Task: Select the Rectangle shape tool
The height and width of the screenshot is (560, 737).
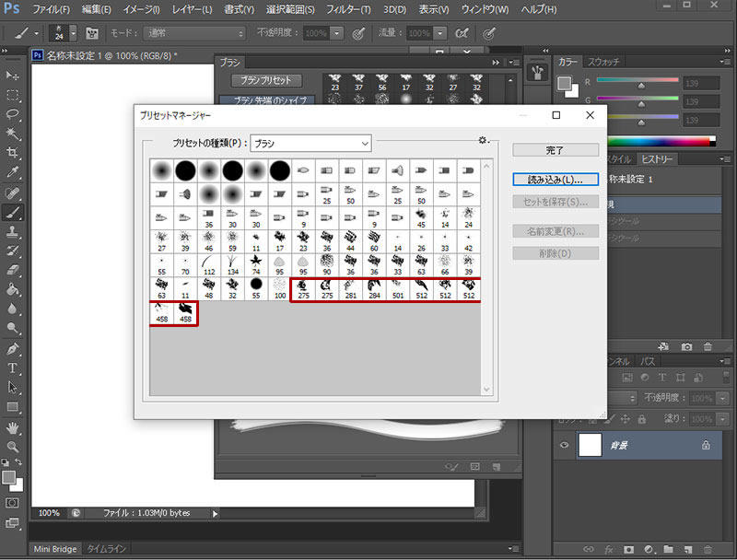Action: click(12, 407)
